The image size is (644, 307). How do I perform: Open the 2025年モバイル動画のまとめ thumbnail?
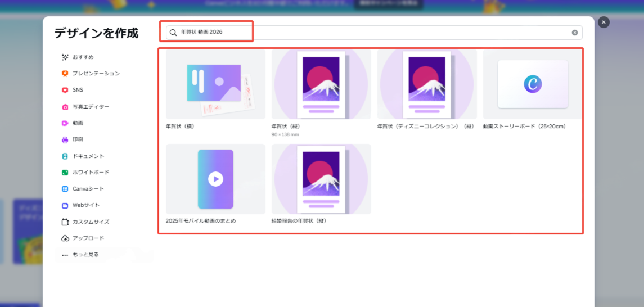(x=215, y=179)
